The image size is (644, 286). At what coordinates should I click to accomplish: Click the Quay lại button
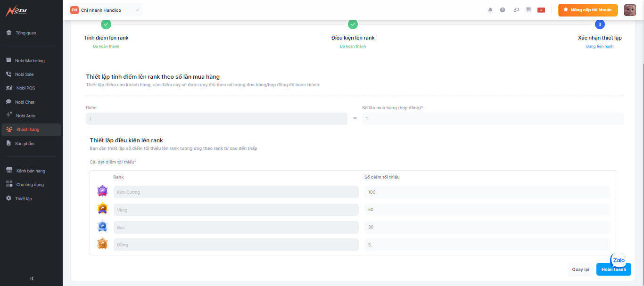coord(580,270)
